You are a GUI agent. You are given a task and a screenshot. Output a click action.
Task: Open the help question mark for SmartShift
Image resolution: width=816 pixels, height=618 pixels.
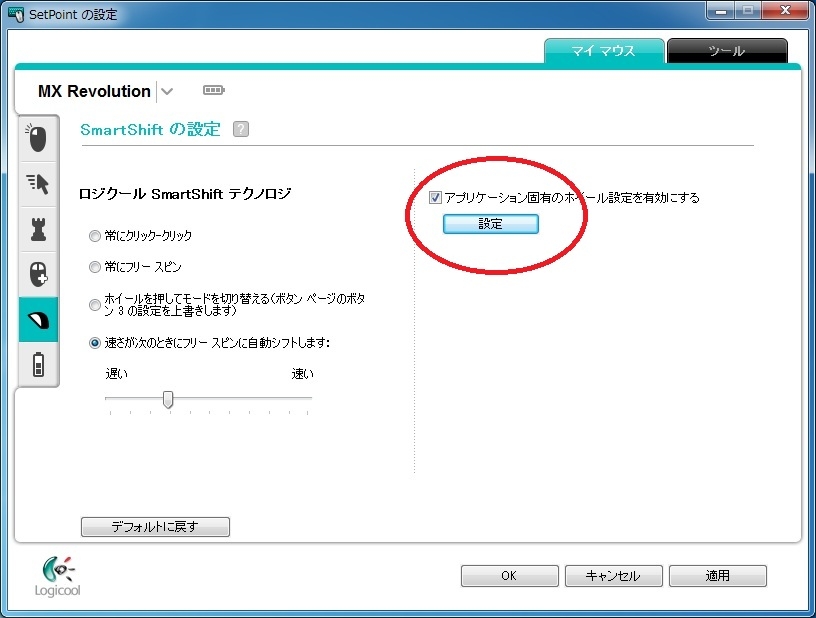(240, 129)
